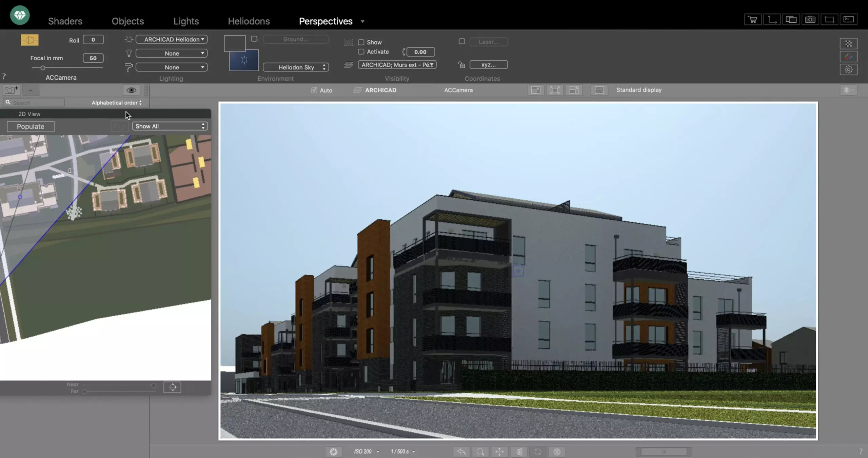Add a new camera viewpoint

coord(12,90)
